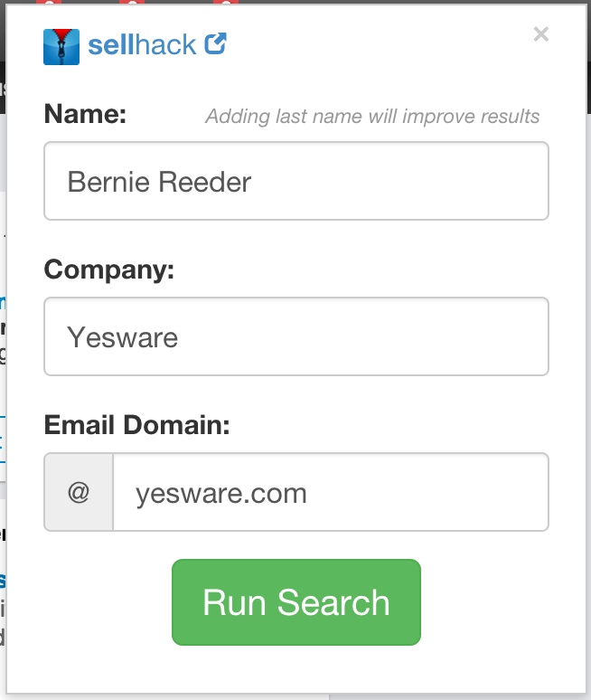Click the "Email Domain:" field label
The image size is (591, 700).
tap(136, 424)
